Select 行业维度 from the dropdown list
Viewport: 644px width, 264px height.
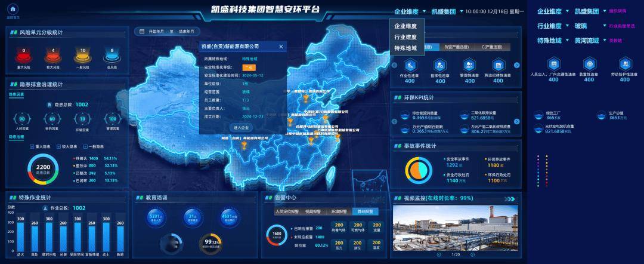pyautogui.click(x=405, y=37)
